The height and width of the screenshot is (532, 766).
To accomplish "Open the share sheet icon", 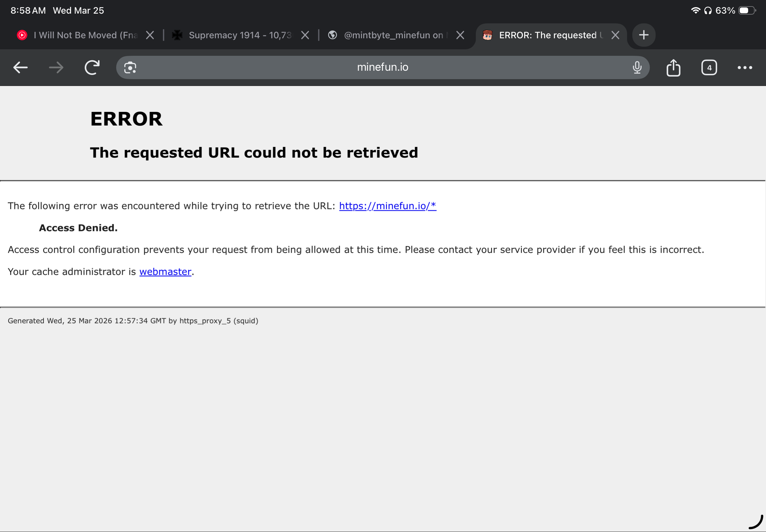I will pyautogui.click(x=673, y=68).
